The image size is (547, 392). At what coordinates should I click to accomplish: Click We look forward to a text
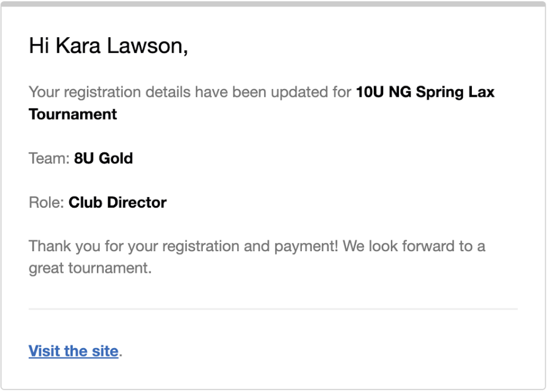tap(414, 246)
